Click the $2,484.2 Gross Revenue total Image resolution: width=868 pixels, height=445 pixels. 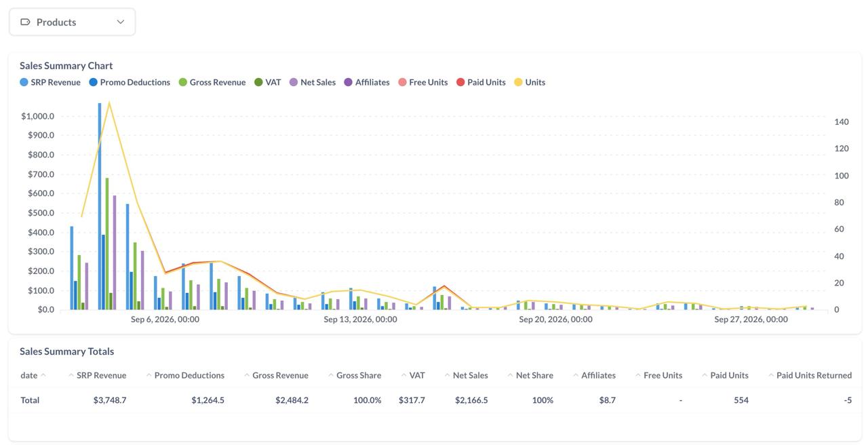(x=292, y=400)
